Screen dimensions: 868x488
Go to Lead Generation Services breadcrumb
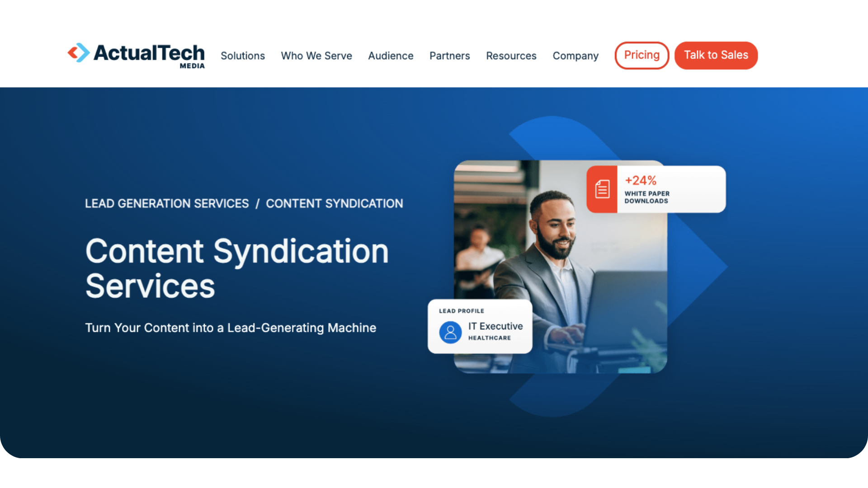167,203
